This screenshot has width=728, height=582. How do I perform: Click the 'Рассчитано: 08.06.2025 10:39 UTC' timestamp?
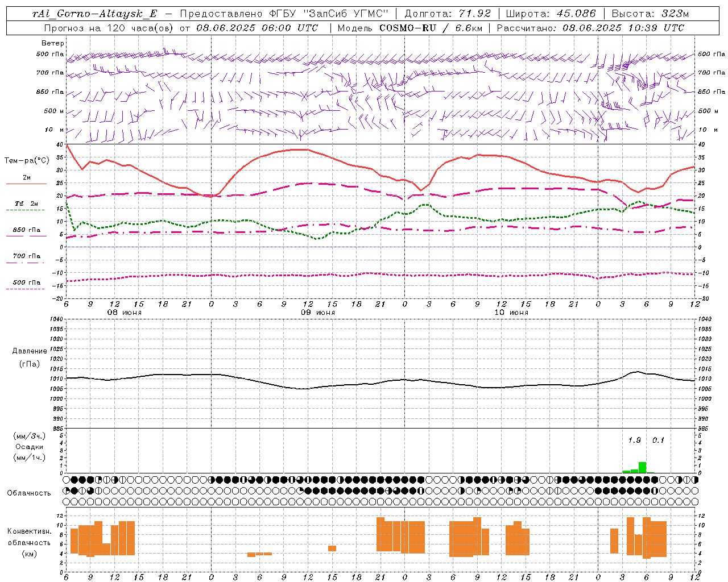pos(590,28)
